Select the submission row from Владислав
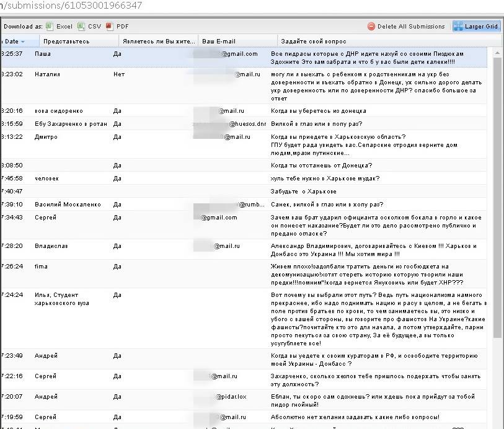The image size is (504, 429). click(x=51, y=246)
